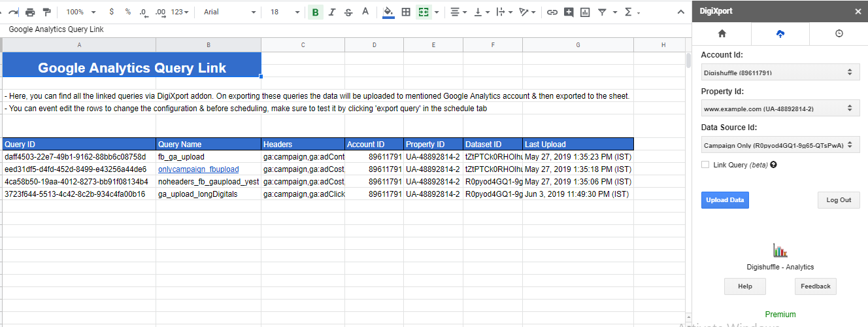The height and width of the screenshot is (327, 868).
Task: Open the DigiXport schedule clock tab
Action: (839, 33)
